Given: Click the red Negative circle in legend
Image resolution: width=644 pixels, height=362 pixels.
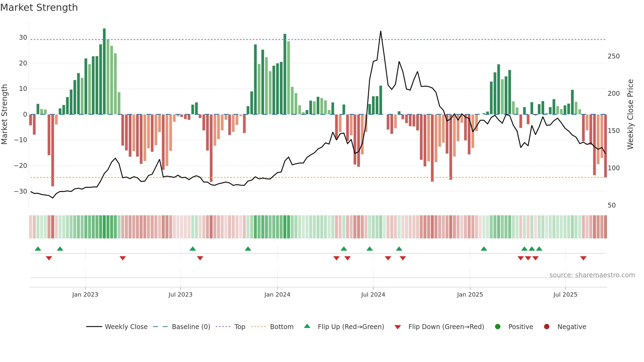Looking at the screenshot, I should coord(547,327).
